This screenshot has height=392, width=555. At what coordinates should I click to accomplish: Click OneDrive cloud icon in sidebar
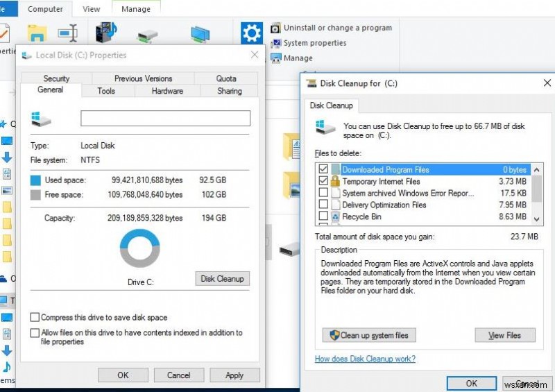3,279
